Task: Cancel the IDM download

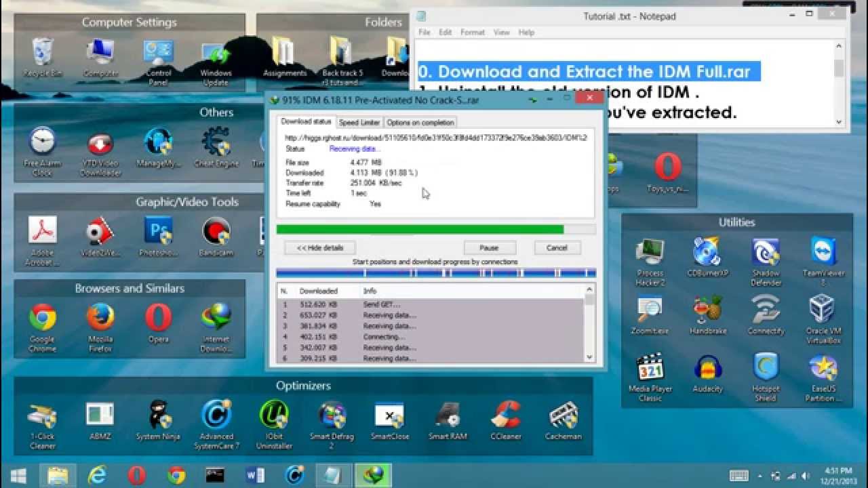Action: click(x=557, y=247)
